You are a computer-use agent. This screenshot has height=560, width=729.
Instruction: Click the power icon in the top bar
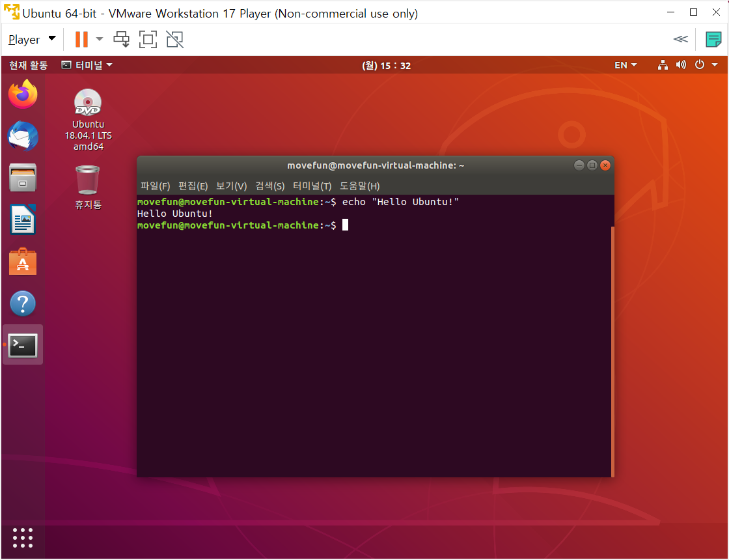pyautogui.click(x=700, y=65)
